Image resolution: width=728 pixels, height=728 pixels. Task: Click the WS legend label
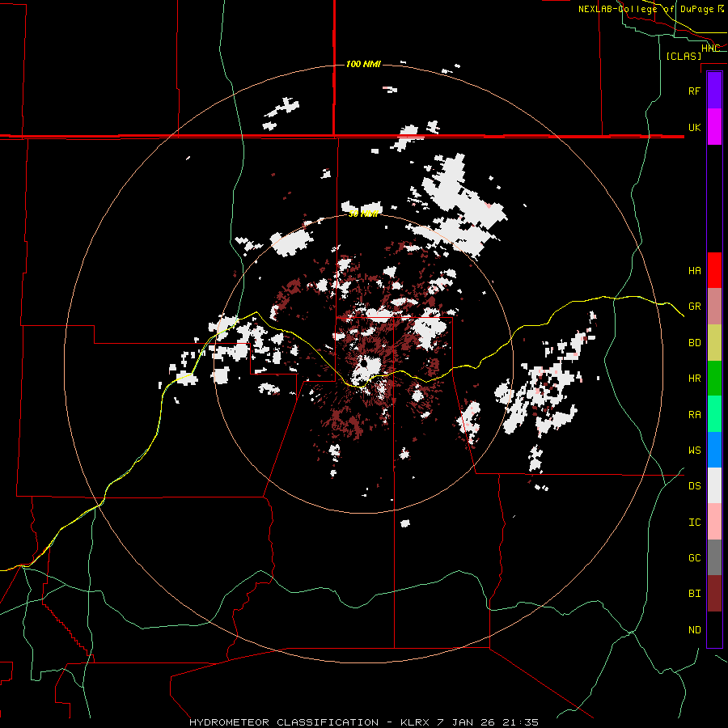click(695, 450)
